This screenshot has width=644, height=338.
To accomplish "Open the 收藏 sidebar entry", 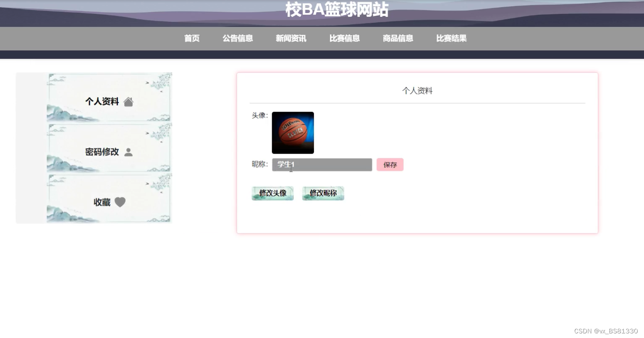I will tap(109, 199).
